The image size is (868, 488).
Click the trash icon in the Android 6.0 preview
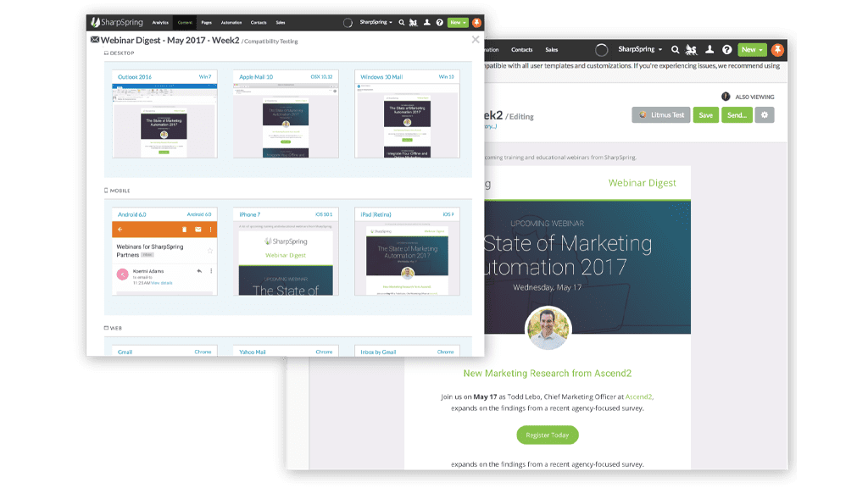184,230
